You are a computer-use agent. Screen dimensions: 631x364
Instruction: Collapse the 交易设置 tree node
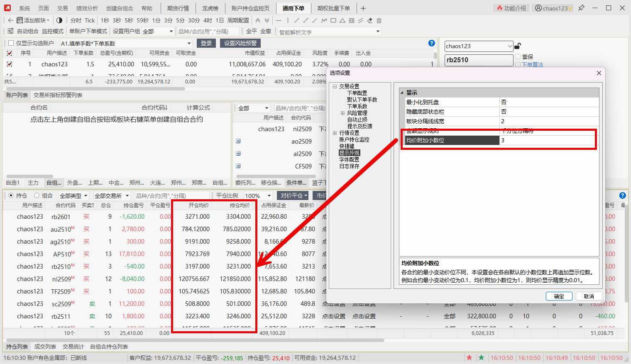point(335,86)
